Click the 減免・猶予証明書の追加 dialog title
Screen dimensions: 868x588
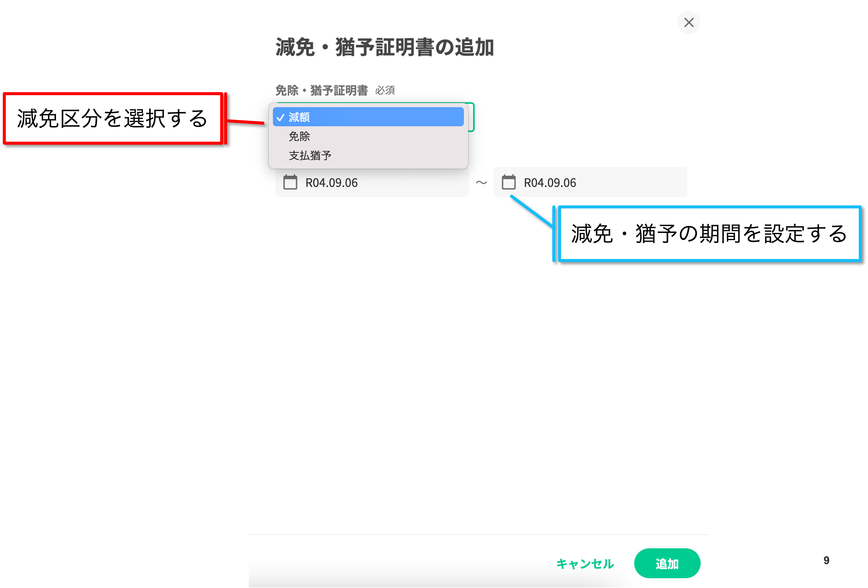click(x=385, y=47)
